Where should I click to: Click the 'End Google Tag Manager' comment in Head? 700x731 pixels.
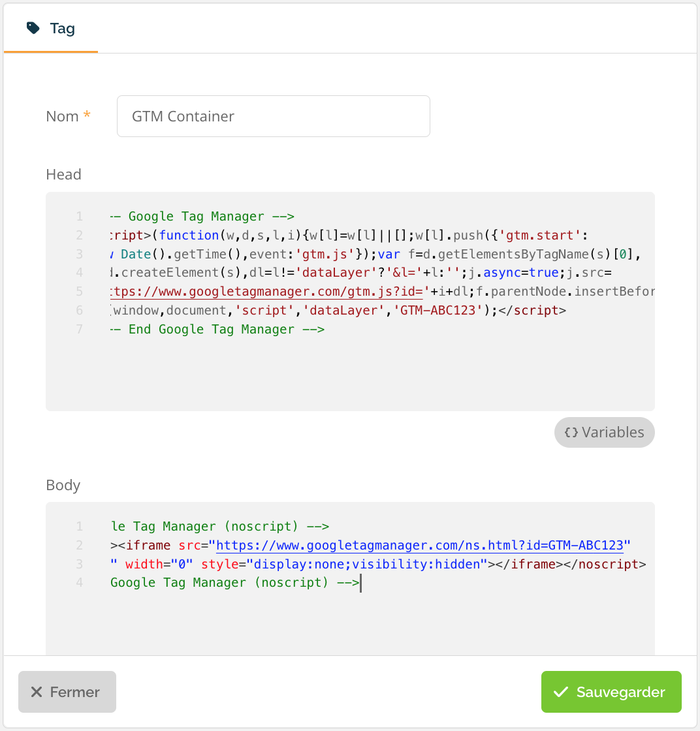click(x=217, y=329)
